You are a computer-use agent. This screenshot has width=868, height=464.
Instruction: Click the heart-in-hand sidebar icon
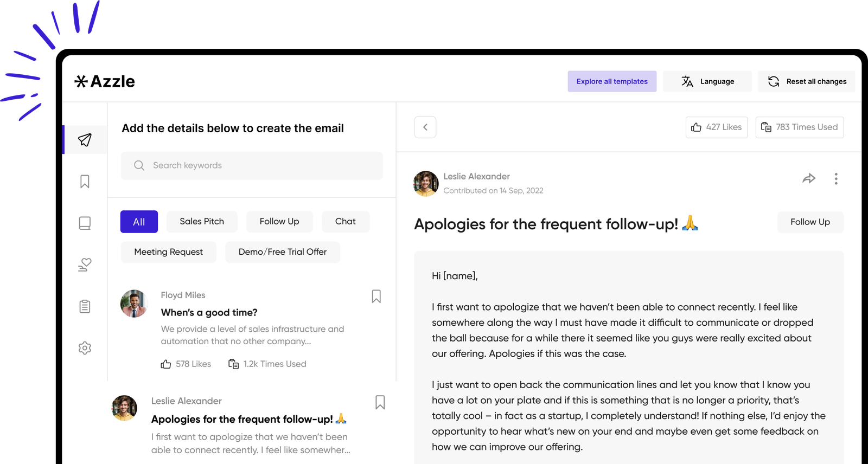[x=85, y=265]
